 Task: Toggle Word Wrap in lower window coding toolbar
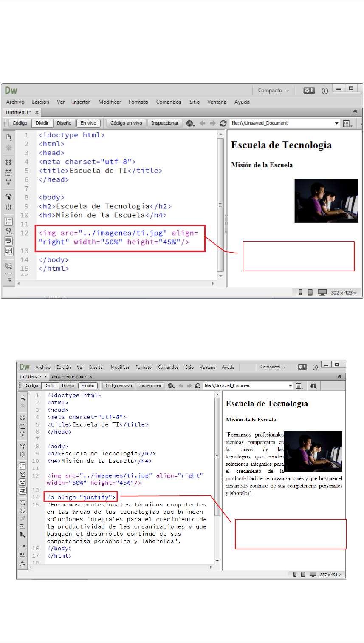point(23,482)
